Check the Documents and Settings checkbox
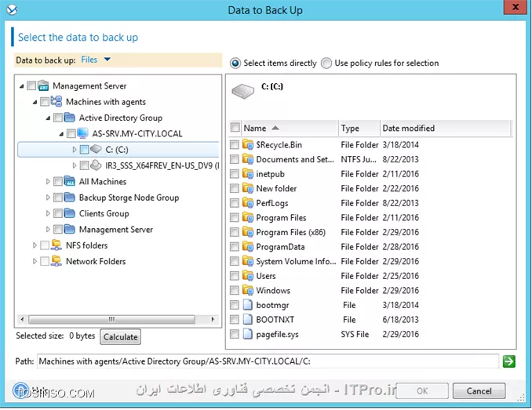Viewport: 532px width, 410px height. 235,159
